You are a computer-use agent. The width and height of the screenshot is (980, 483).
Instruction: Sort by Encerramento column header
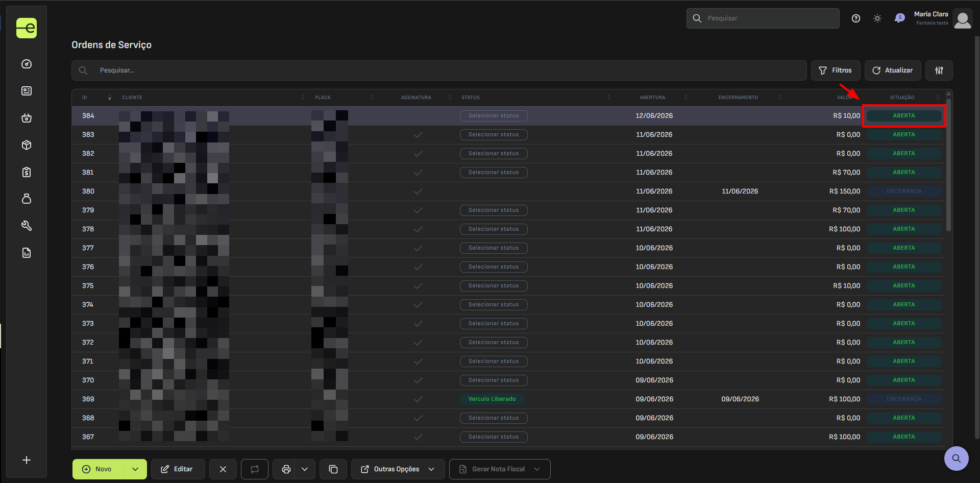[x=739, y=98]
